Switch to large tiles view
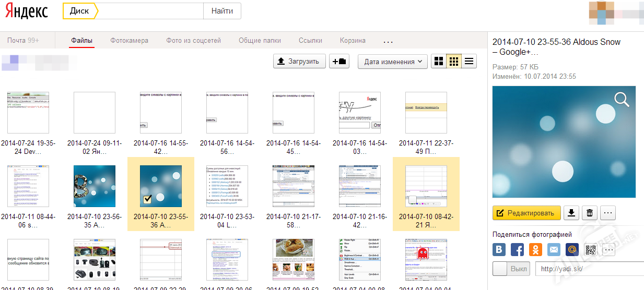The height and width of the screenshot is (290, 644). point(439,62)
